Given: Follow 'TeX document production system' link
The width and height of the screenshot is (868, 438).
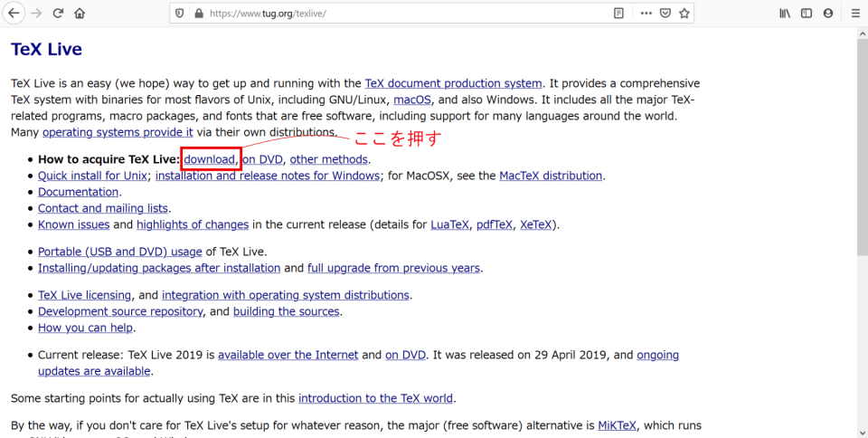Looking at the screenshot, I should pos(453,83).
